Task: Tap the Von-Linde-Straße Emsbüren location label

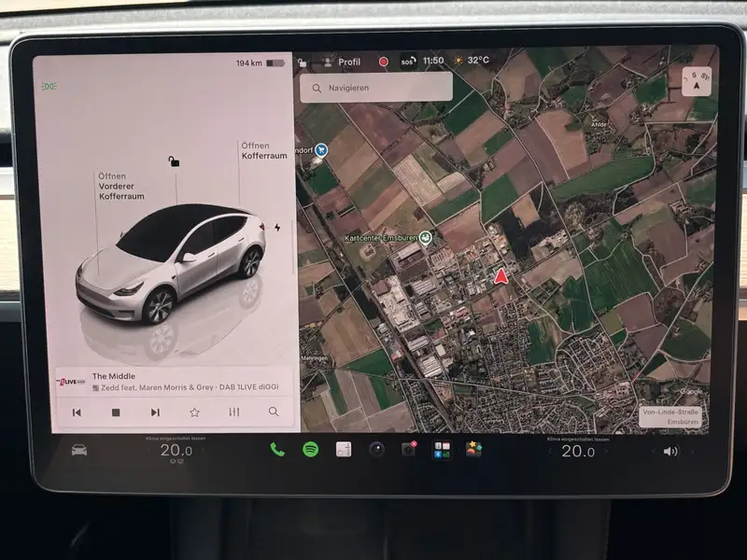Action: click(669, 416)
